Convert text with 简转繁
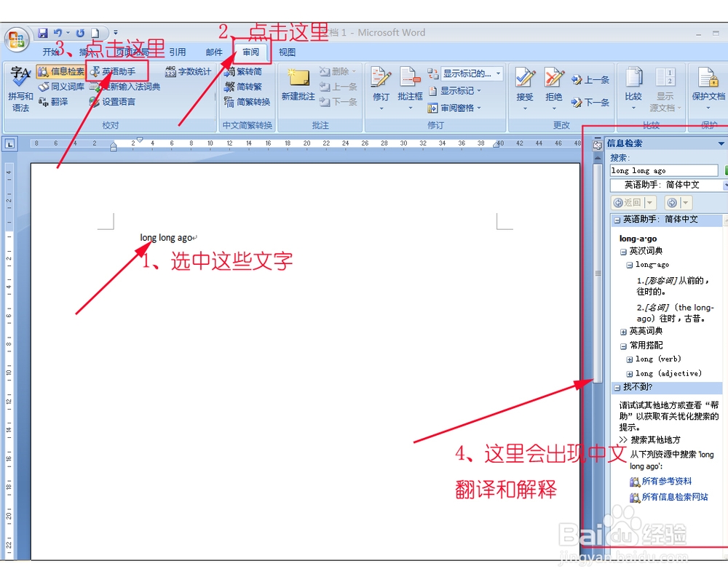This screenshot has height=582, width=728. pyautogui.click(x=242, y=87)
